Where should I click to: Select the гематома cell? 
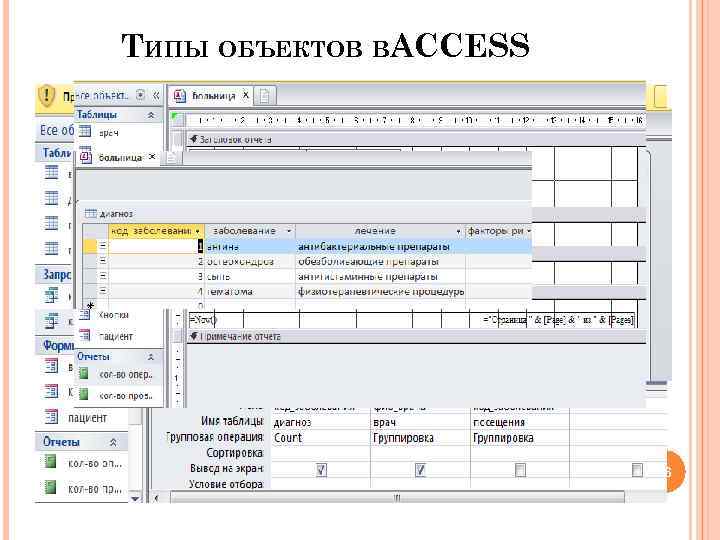tap(249, 292)
